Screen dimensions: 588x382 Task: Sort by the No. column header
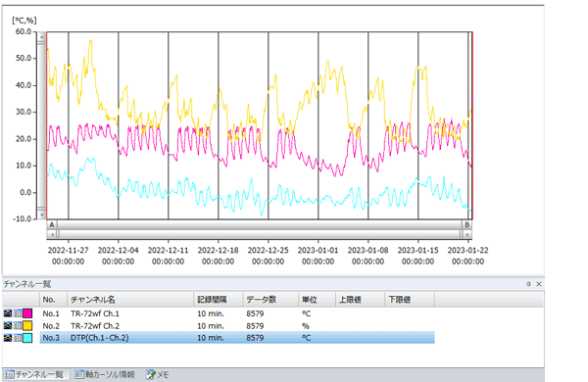click(53, 300)
